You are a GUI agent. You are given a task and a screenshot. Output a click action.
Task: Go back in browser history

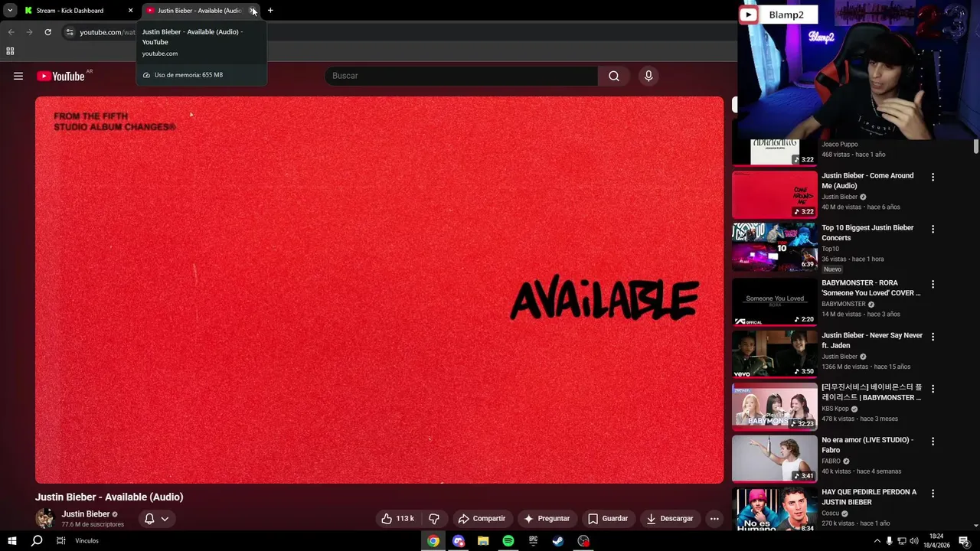(11, 32)
